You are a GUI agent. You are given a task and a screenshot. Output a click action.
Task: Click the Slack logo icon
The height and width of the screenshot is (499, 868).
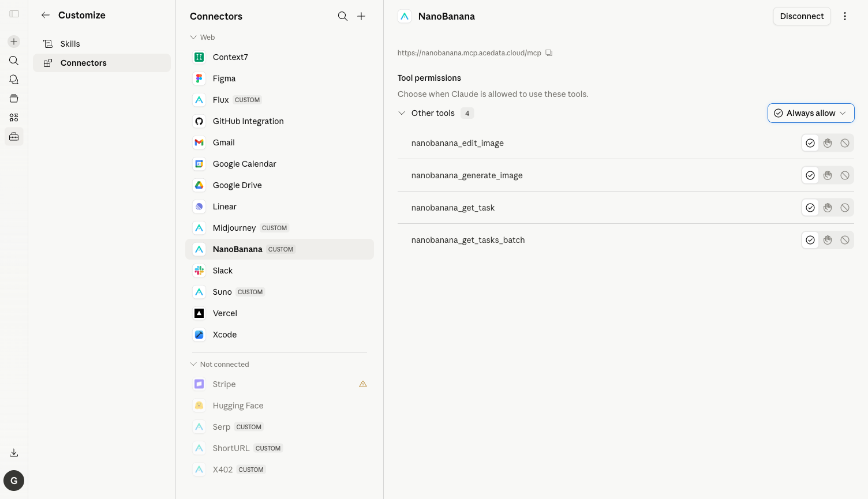tap(199, 271)
